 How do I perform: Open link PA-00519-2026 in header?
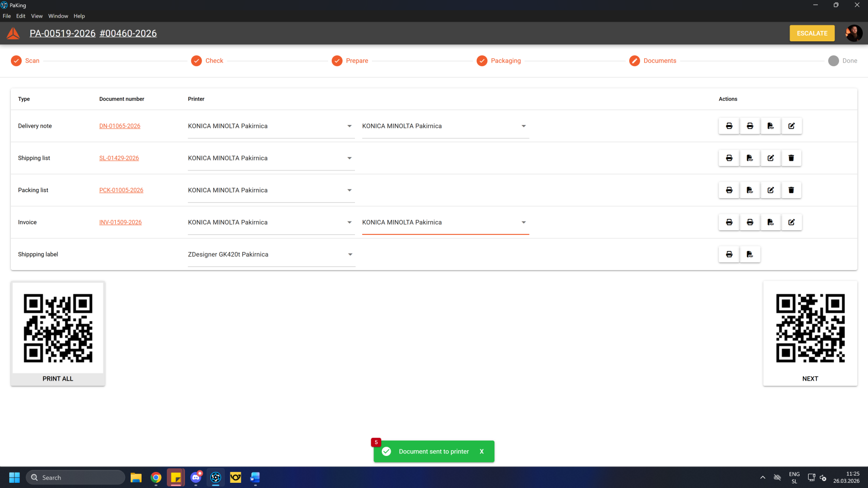tap(63, 34)
